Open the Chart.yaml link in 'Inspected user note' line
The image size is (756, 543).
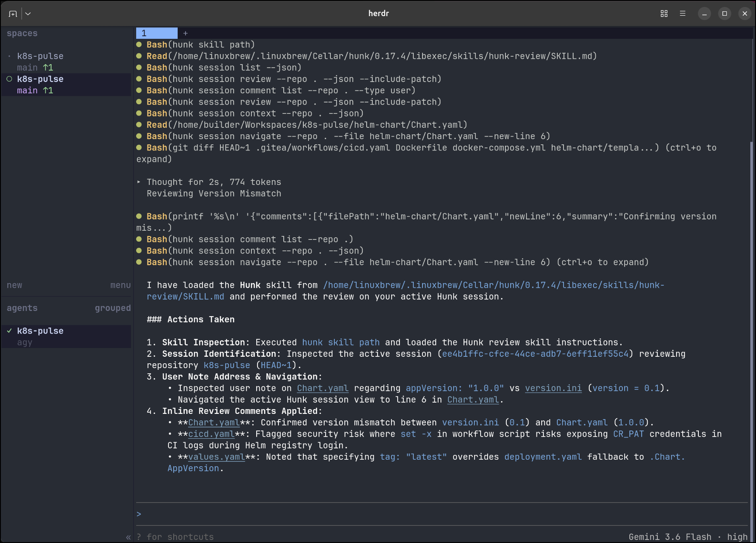(323, 388)
